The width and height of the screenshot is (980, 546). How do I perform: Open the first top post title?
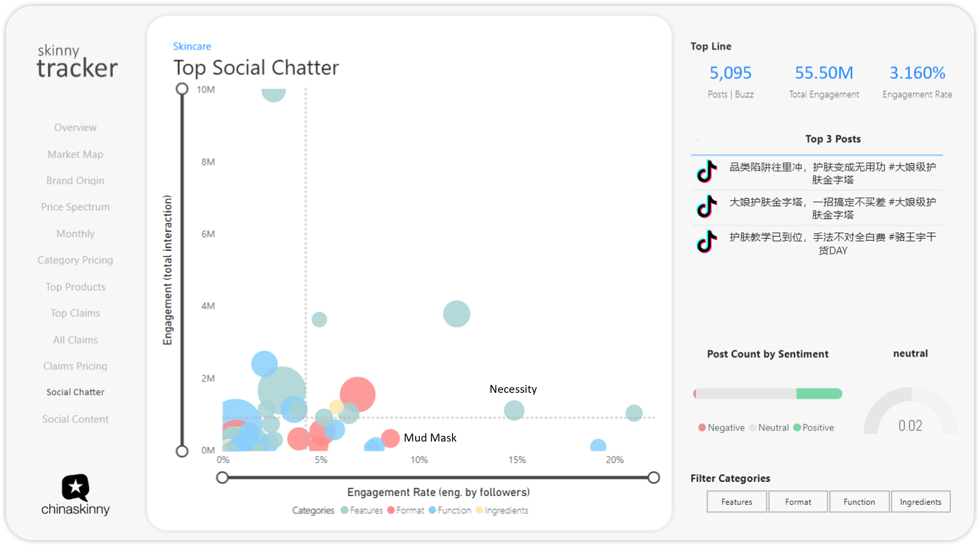833,173
